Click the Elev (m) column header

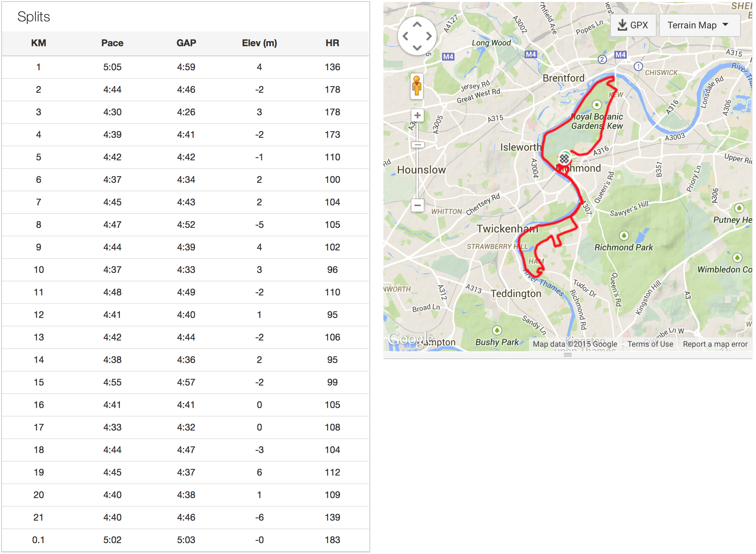pyautogui.click(x=259, y=43)
